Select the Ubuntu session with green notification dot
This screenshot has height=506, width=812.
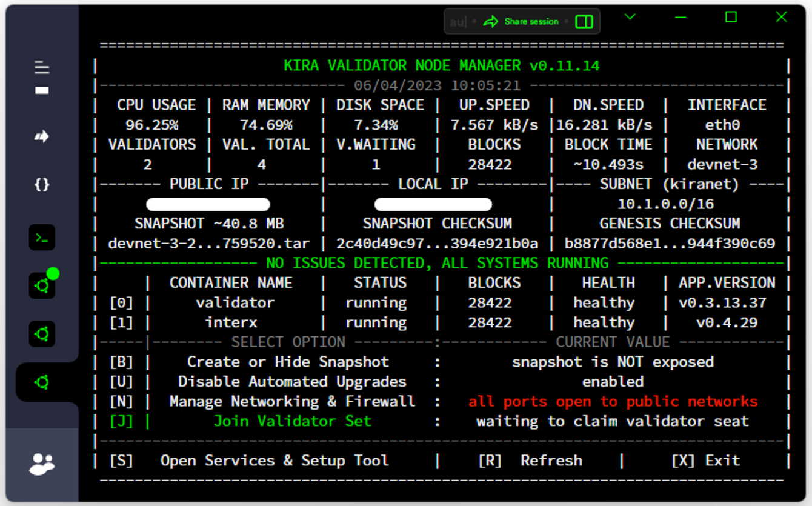(x=42, y=285)
